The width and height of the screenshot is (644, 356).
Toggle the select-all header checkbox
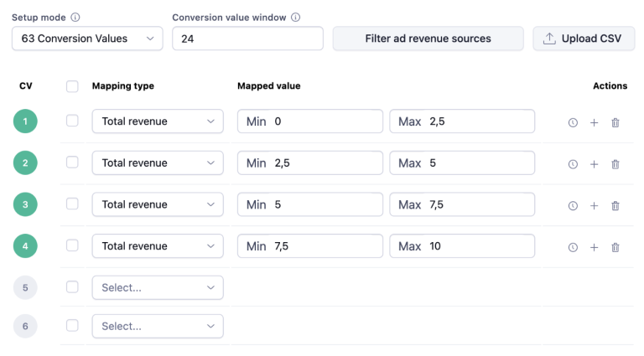pos(72,86)
